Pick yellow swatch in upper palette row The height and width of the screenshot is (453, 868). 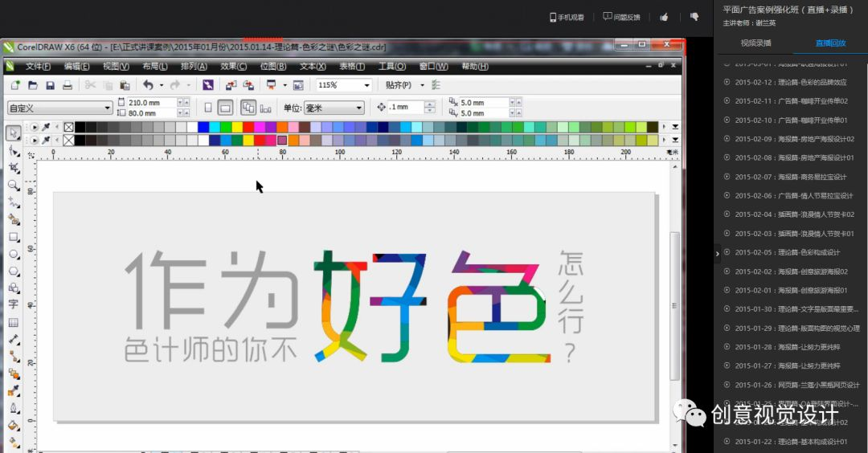237,127
